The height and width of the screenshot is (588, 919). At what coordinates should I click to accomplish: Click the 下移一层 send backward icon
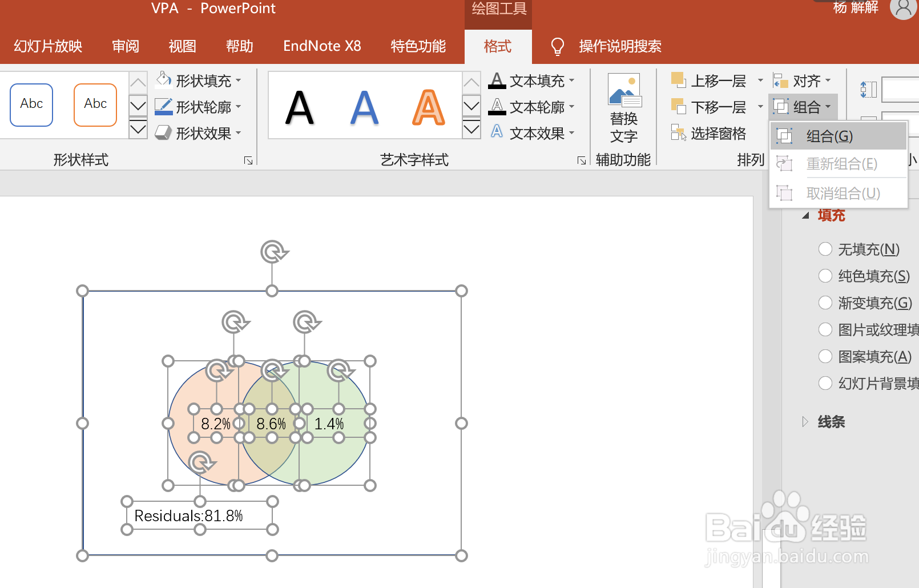coord(678,107)
